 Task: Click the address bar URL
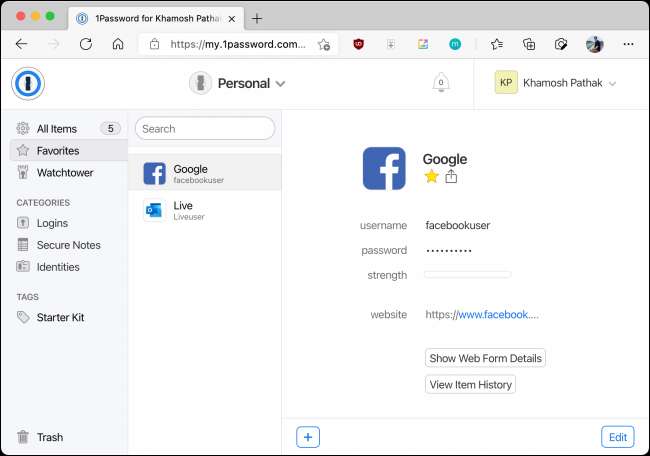click(238, 44)
